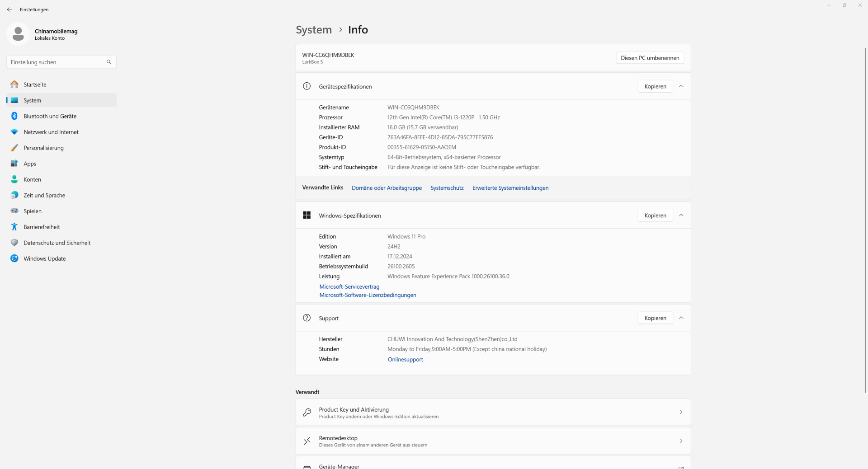Open the Startseite page
This screenshot has width=868, height=469.
61,84
